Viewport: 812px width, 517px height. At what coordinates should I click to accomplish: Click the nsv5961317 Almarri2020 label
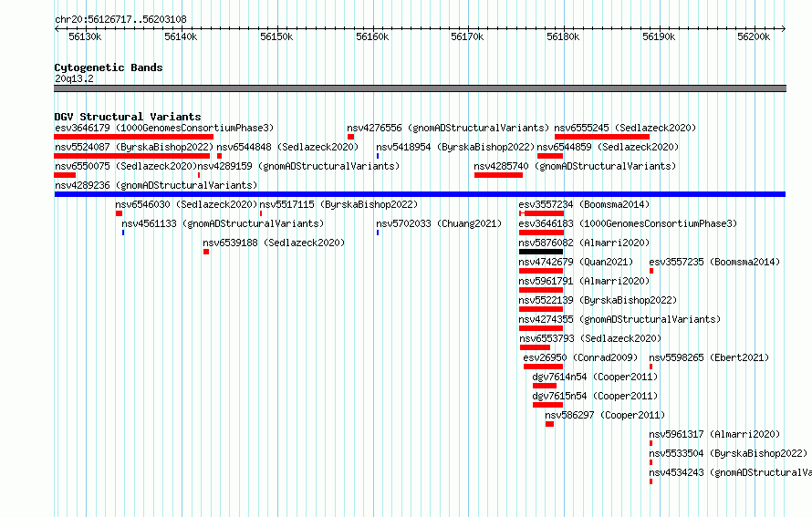[x=714, y=434]
